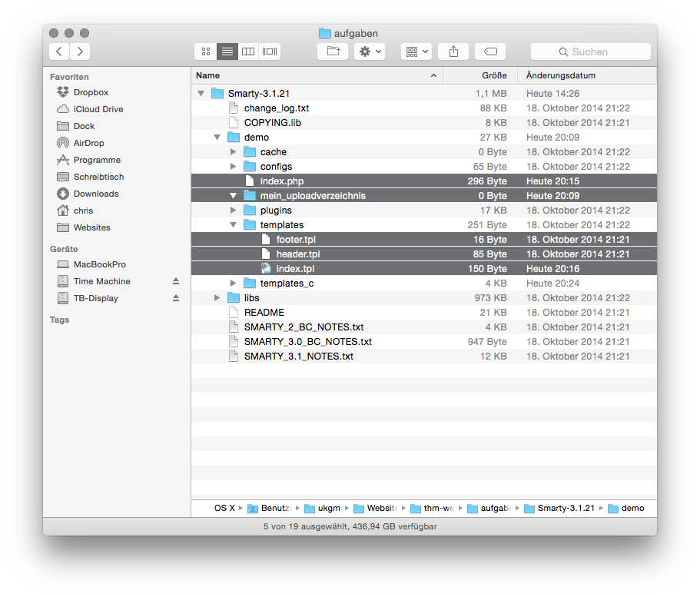Select the change_log.txt file
The height and width of the screenshot is (597, 700).
click(x=424, y=108)
